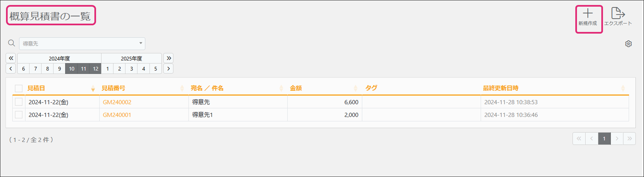Click the search magnifier icon
Image resolution: width=644 pixels, height=177 pixels.
(12, 43)
